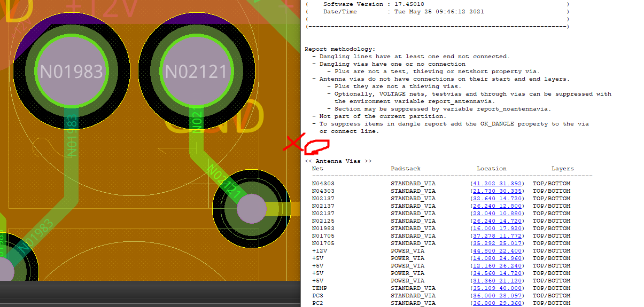Click the 'or connect line.' text

click(x=350, y=131)
